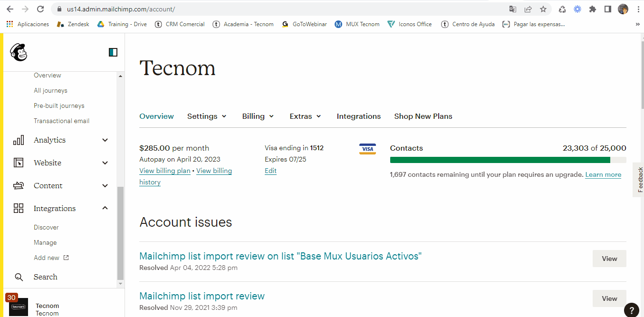
Task: View the Nov 29, 2021 resolved issue
Action: coord(609,298)
